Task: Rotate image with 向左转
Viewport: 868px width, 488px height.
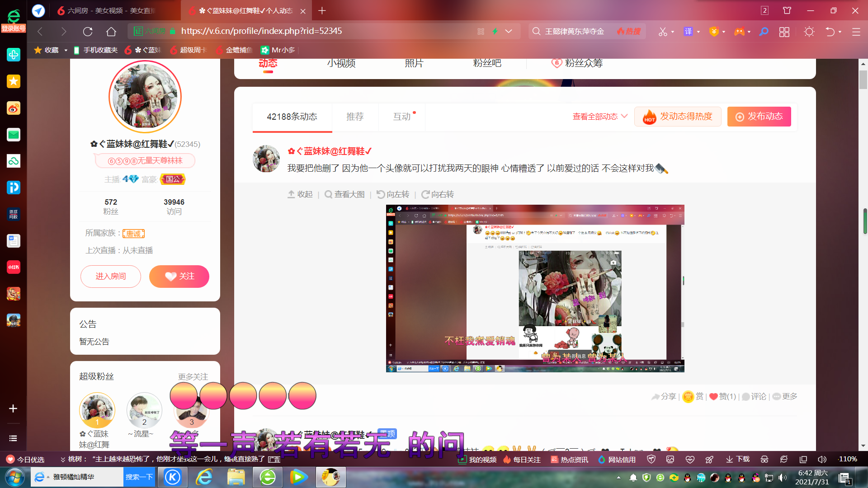Action: pos(393,194)
